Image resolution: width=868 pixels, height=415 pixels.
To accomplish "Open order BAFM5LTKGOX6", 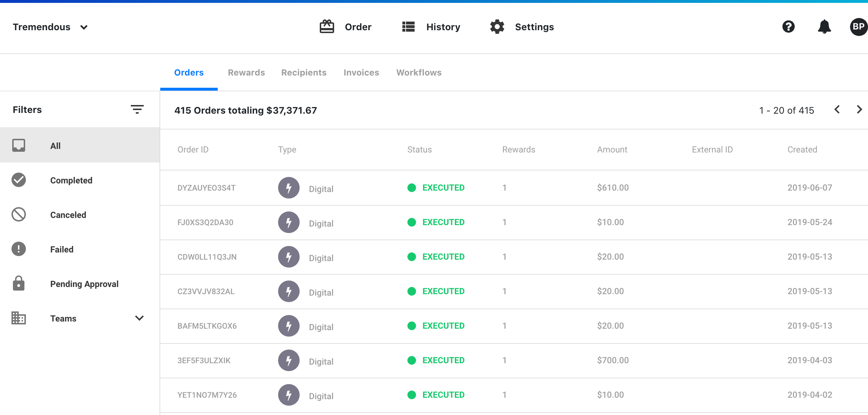I will [x=207, y=326].
